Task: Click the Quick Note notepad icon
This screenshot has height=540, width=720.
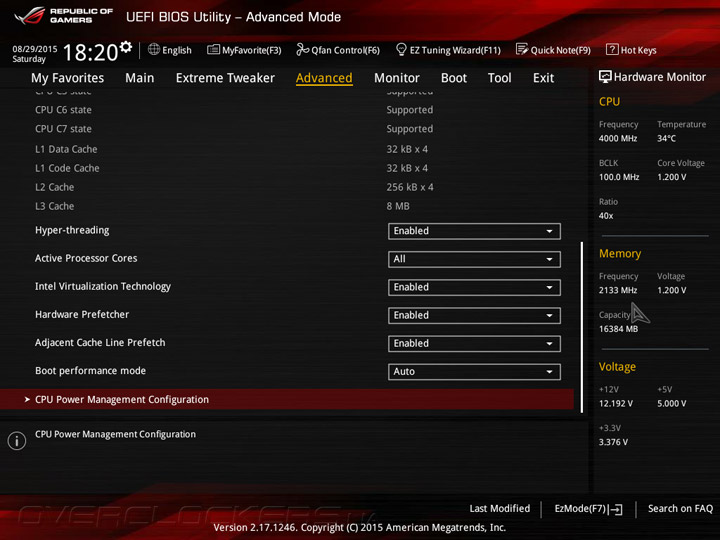Action: pos(522,49)
